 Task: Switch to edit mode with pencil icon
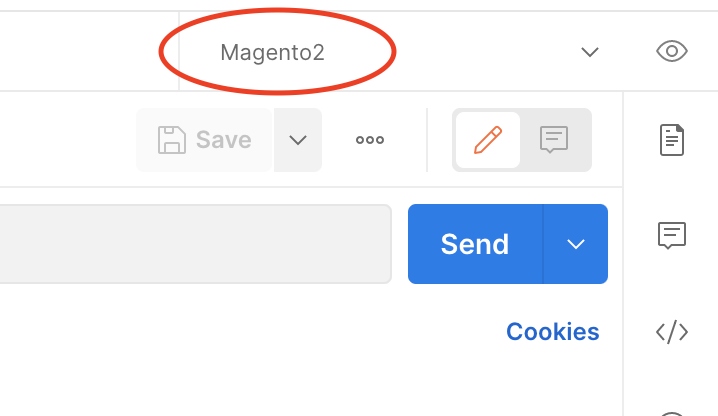pyautogui.click(x=488, y=140)
